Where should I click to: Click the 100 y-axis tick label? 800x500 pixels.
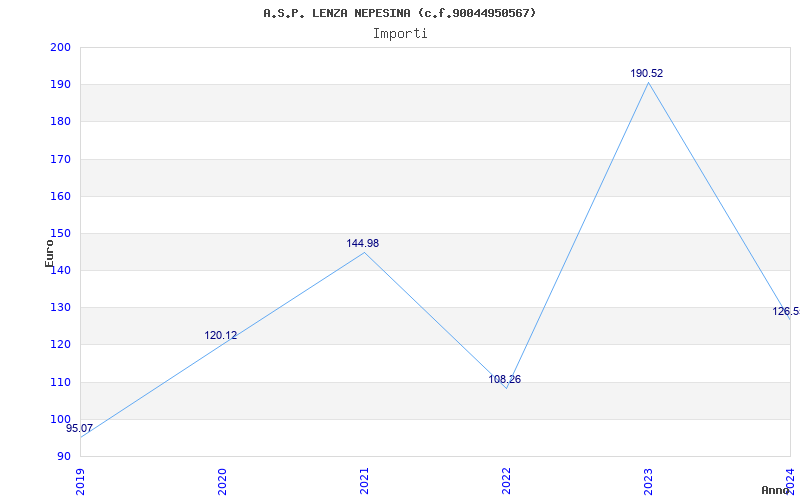[x=60, y=419]
